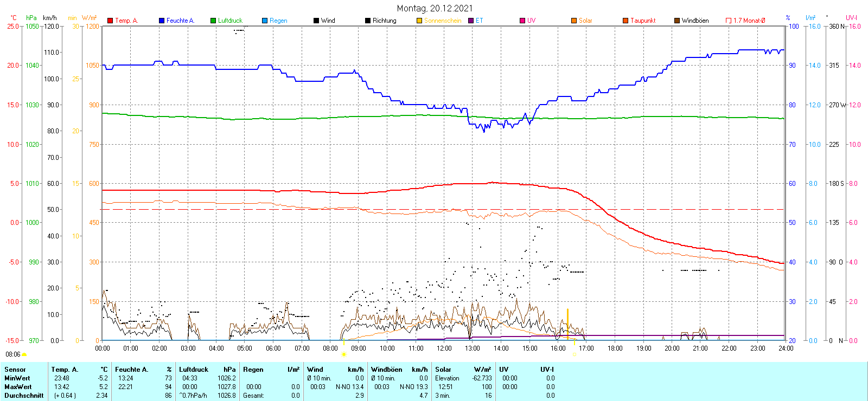The image size is (868, 401).
Task: Select the Taupunkt legend label
Action: [643, 21]
